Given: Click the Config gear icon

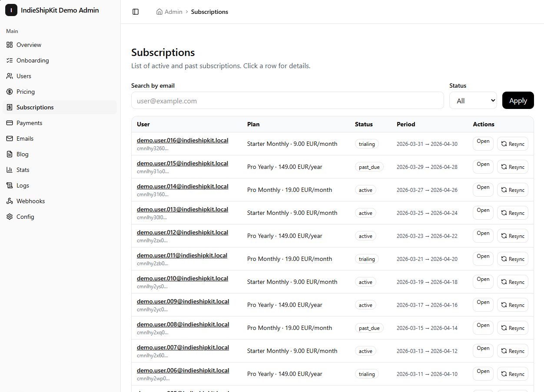Looking at the screenshot, I should pyautogui.click(x=10, y=217).
